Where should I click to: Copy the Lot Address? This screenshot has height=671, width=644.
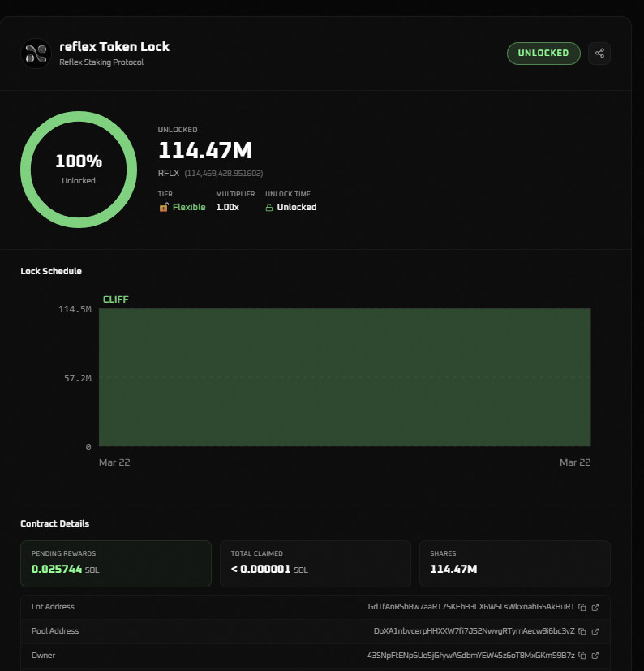[582, 607]
